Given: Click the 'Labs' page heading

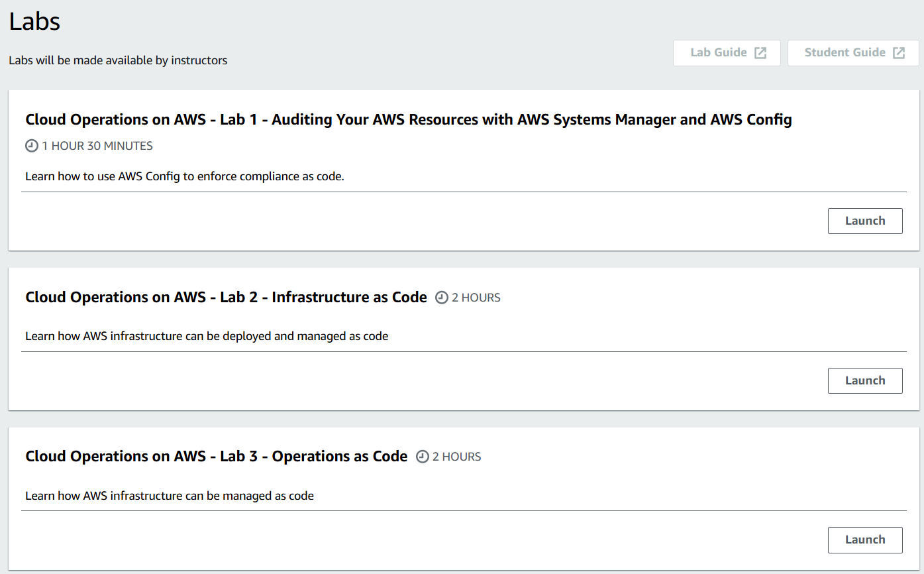Looking at the screenshot, I should 34,22.
